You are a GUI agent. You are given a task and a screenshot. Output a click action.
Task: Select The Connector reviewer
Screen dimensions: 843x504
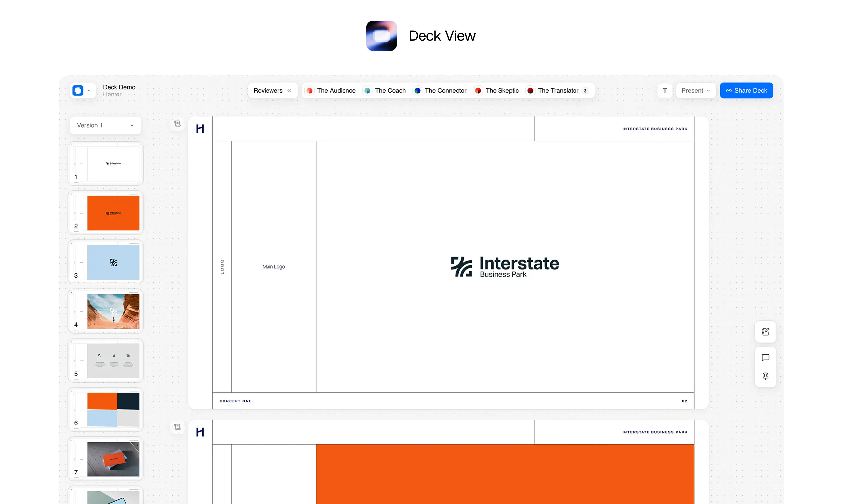(x=440, y=90)
